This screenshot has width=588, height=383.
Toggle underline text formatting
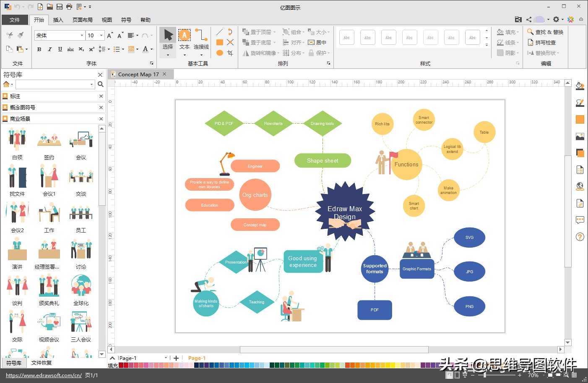tap(60, 49)
